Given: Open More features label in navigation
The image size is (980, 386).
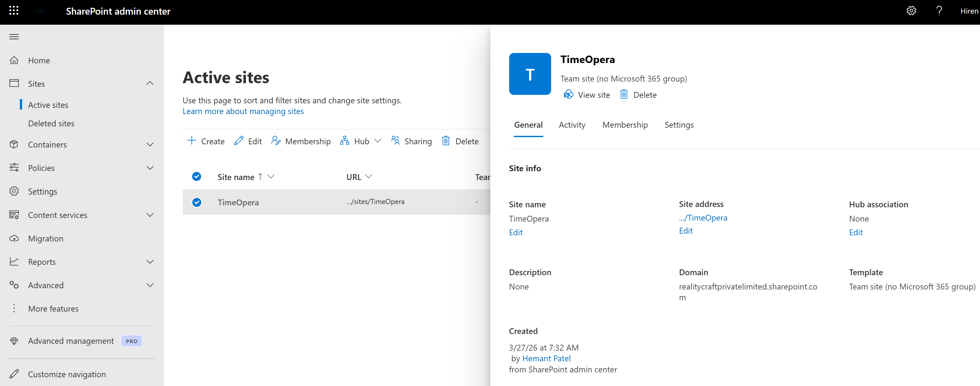Looking at the screenshot, I should tap(53, 309).
